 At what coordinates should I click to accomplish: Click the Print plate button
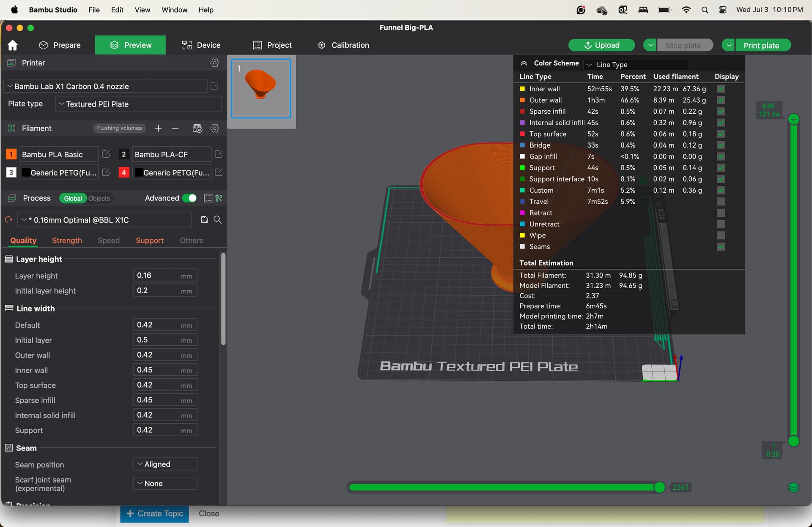coord(761,45)
